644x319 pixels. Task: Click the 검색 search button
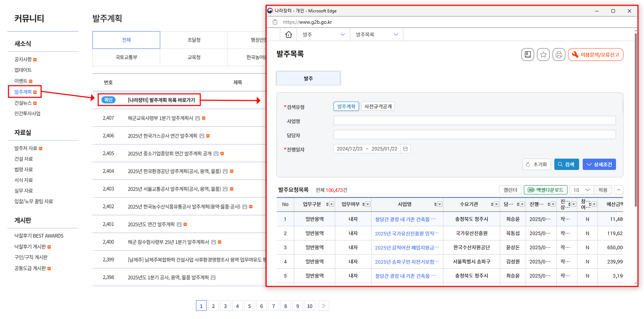(x=567, y=164)
